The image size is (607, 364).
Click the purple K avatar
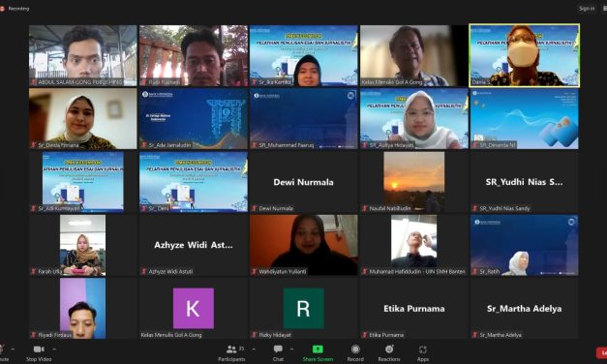click(x=194, y=308)
